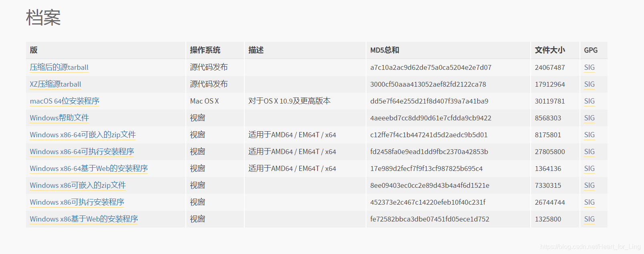
Task: Select 视窗 in the x86-64可执行安装程序 row
Action: [x=197, y=152]
